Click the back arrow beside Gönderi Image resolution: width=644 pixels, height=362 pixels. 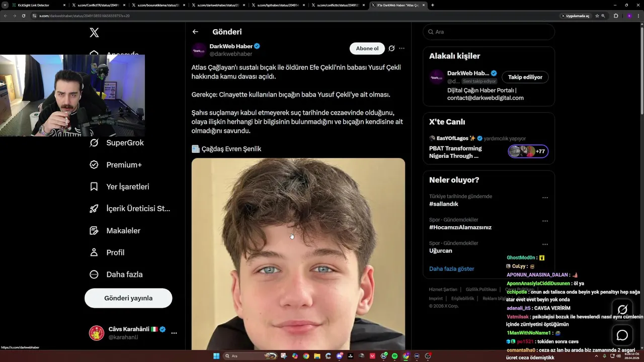tap(195, 32)
